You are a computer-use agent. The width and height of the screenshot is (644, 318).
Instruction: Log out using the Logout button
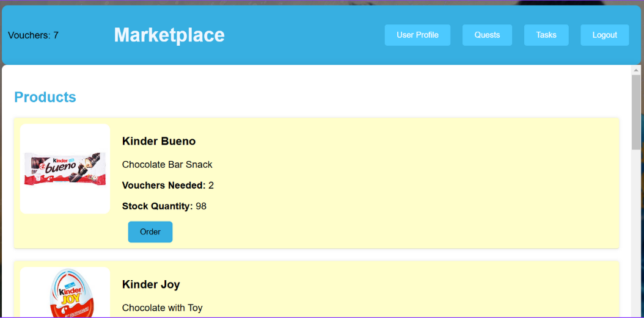click(x=604, y=35)
